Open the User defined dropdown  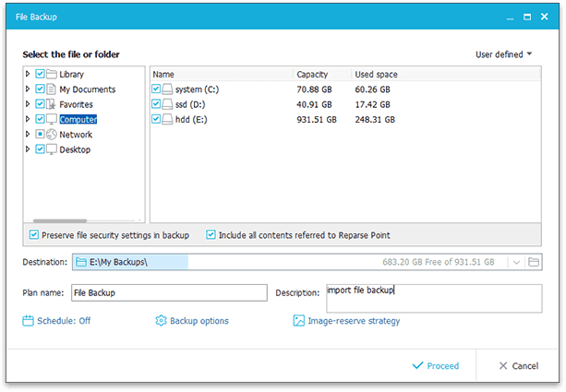(x=503, y=54)
